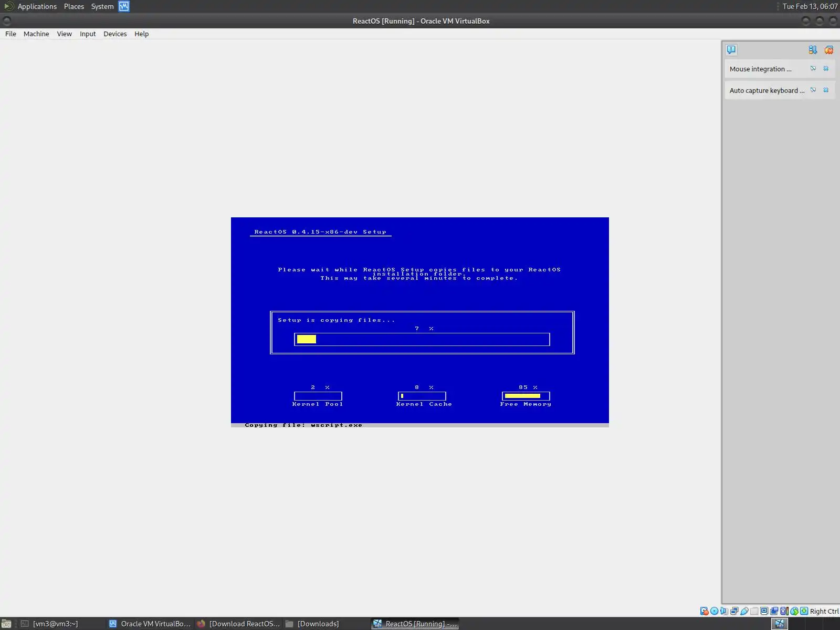
Task: Open the Places menu
Action: click(x=74, y=6)
